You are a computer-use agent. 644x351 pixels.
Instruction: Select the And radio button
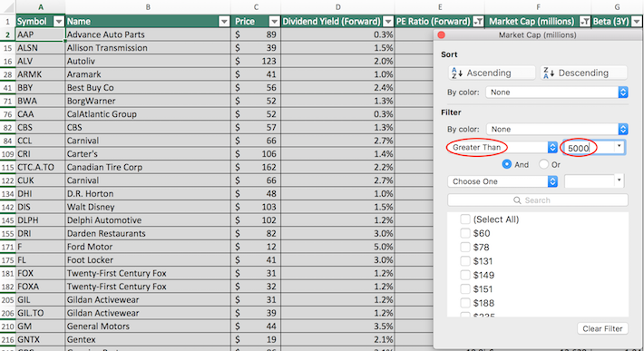(x=507, y=164)
